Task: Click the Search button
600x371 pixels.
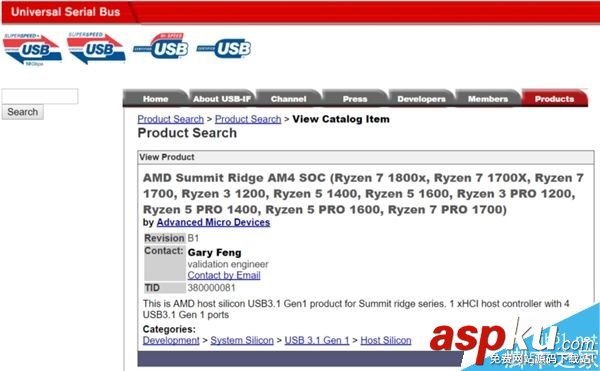Action: tap(23, 112)
